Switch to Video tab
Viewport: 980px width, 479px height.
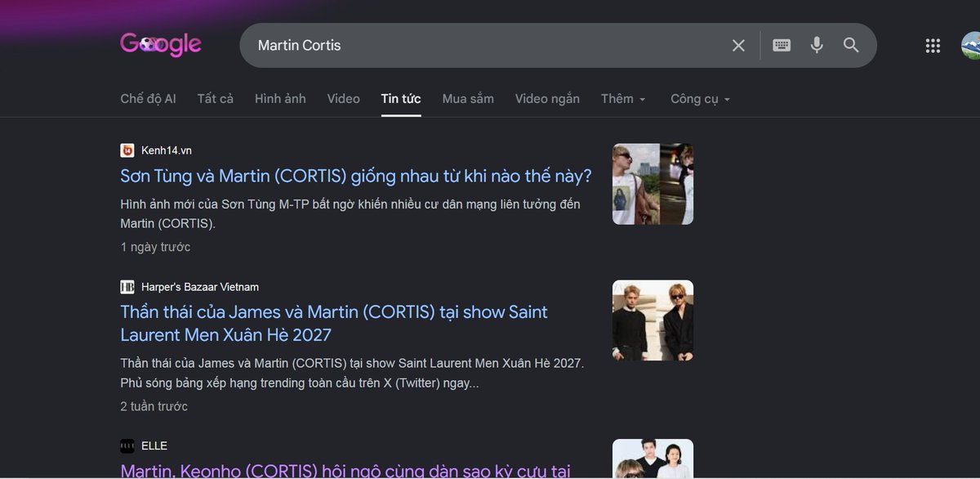344,99
